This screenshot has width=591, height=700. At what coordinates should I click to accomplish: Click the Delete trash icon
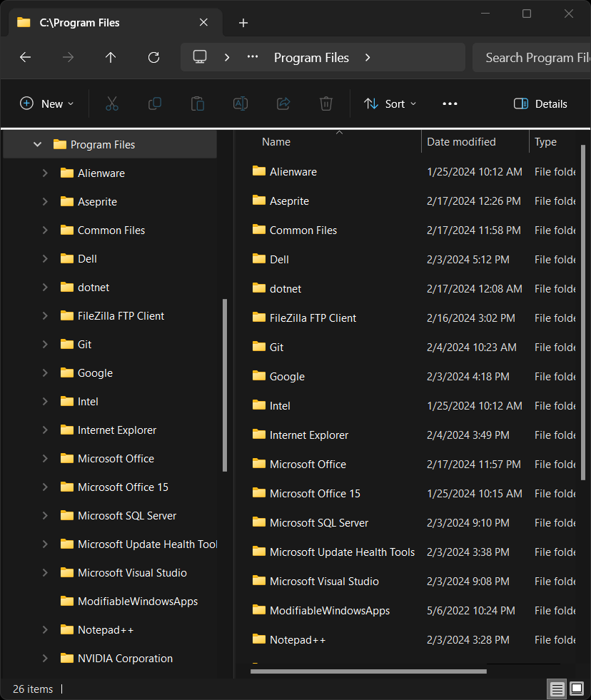coord(326,103)
